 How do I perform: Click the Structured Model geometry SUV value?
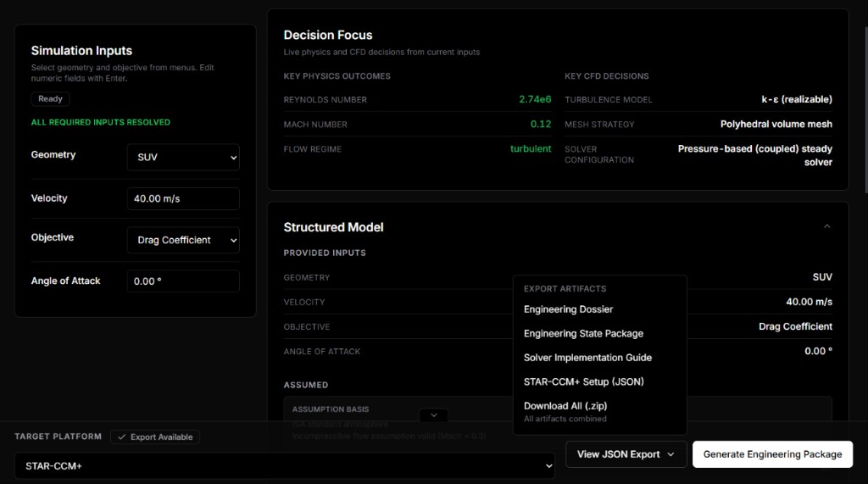coord(822,277)
